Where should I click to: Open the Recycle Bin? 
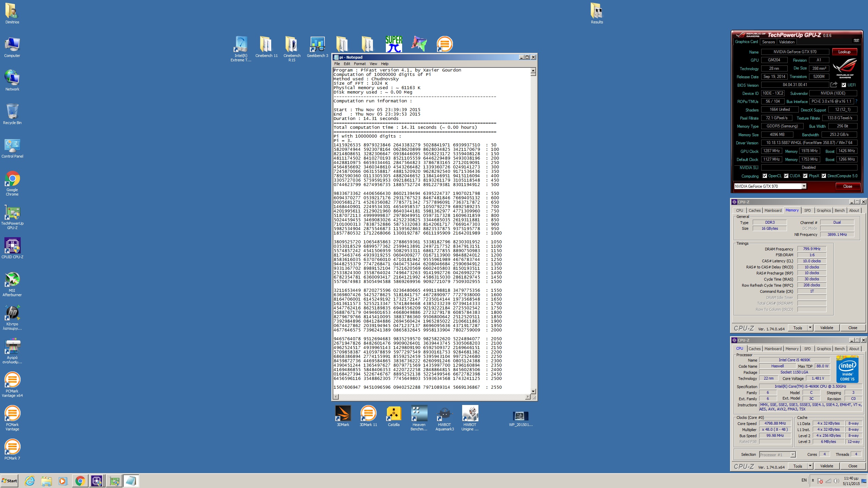pyautogui.click(x=12, y=114)
